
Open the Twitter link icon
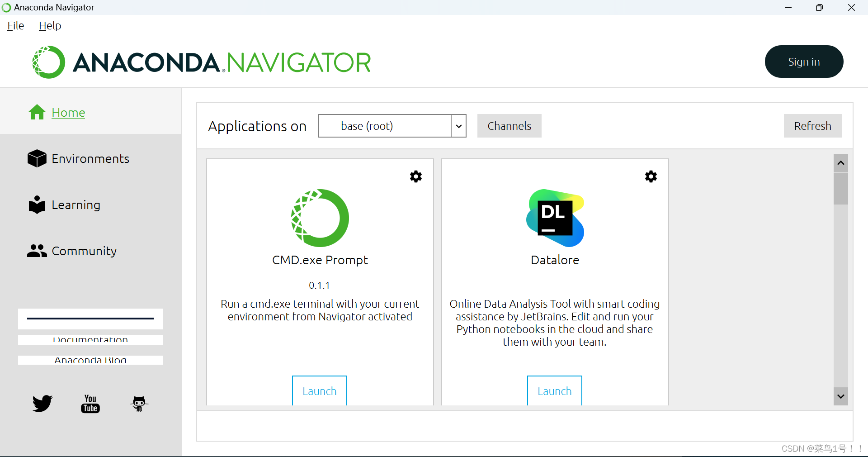42,403
